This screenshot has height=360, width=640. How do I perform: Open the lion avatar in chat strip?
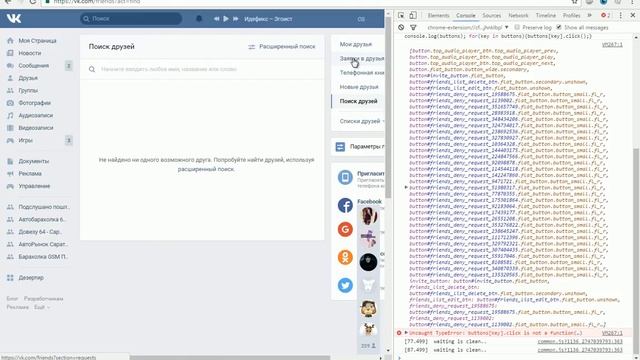coord(368,309)
